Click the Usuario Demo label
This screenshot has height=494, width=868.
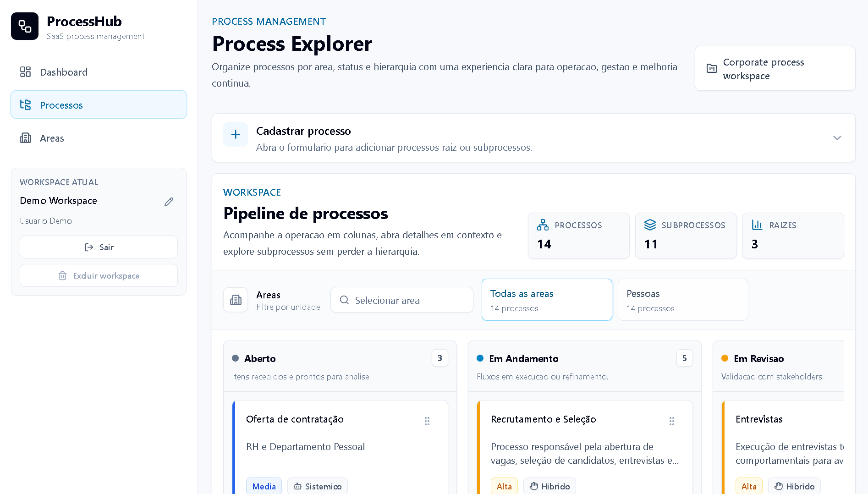pos(46,221)
